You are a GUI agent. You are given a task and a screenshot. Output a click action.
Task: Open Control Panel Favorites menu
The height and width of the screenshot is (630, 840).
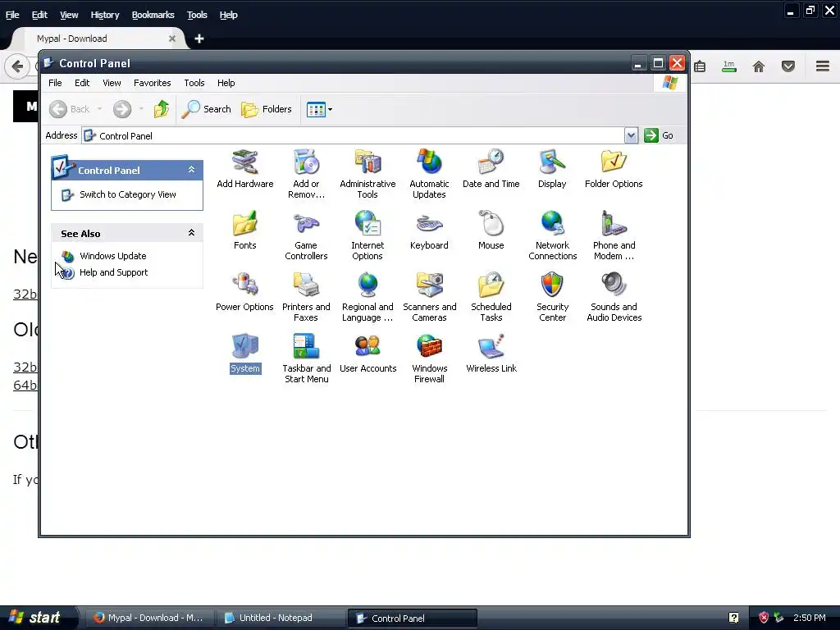[x=152, y=83]
